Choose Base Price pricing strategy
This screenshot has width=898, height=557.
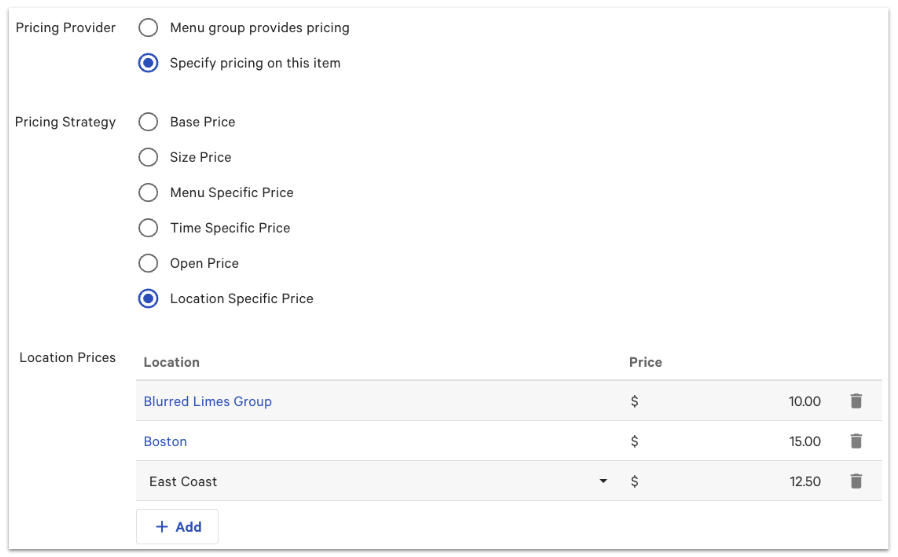148,122
